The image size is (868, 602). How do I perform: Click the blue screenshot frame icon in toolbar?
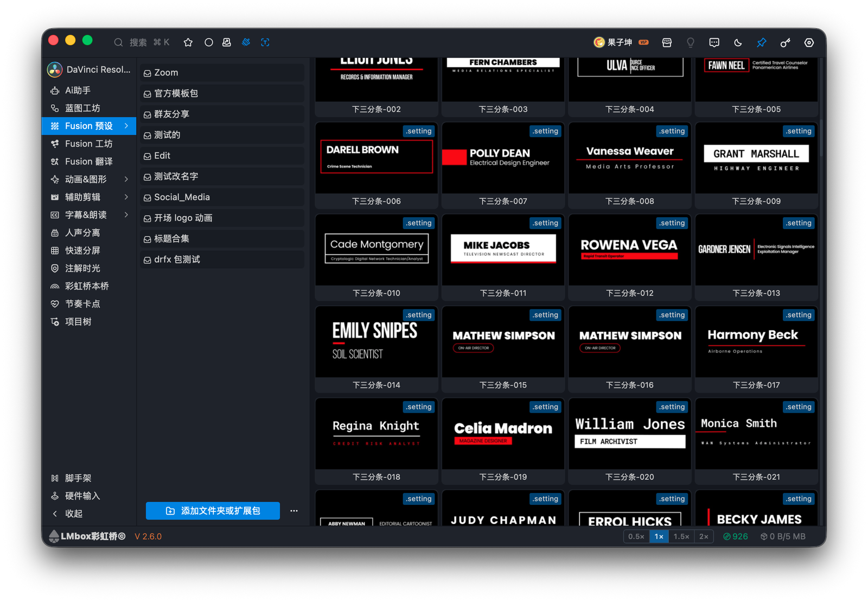pos(265,42)
